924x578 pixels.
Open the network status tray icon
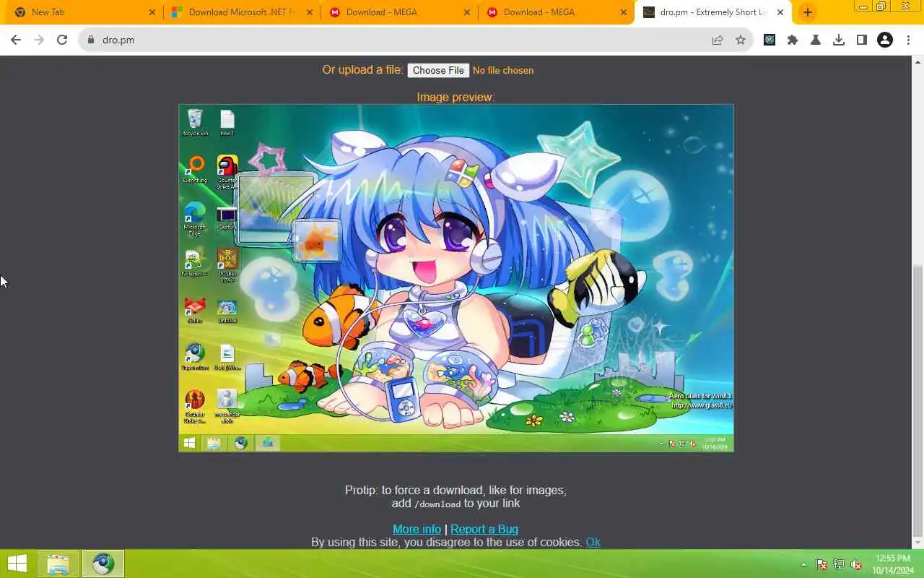(x=839, y=564)
